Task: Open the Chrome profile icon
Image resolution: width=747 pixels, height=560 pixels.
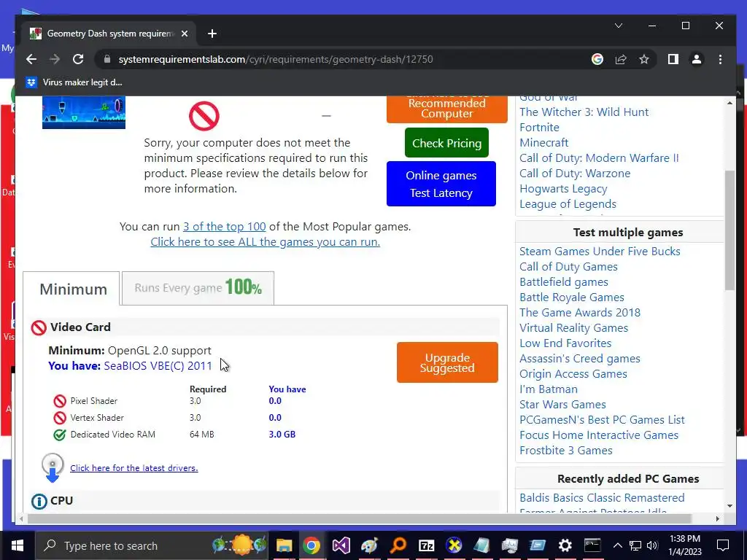Action: tap(697, 59)
